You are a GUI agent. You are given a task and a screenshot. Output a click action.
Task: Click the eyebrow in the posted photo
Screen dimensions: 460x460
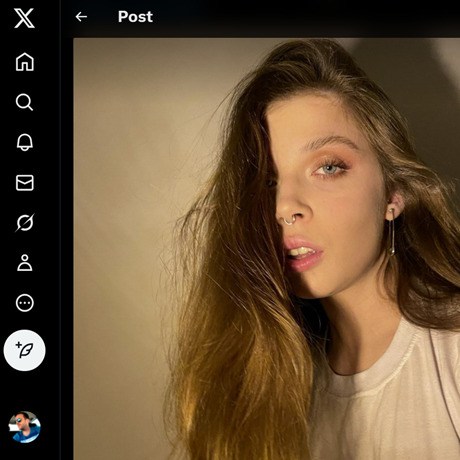(330, 143)
